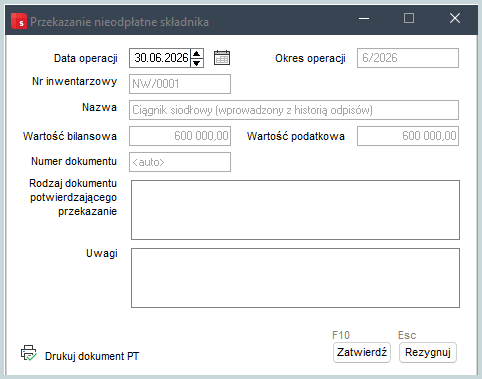Click the Wartość podatkowa field
The height and width of the screenshot is (379, 482).
[x=408, y=136]
